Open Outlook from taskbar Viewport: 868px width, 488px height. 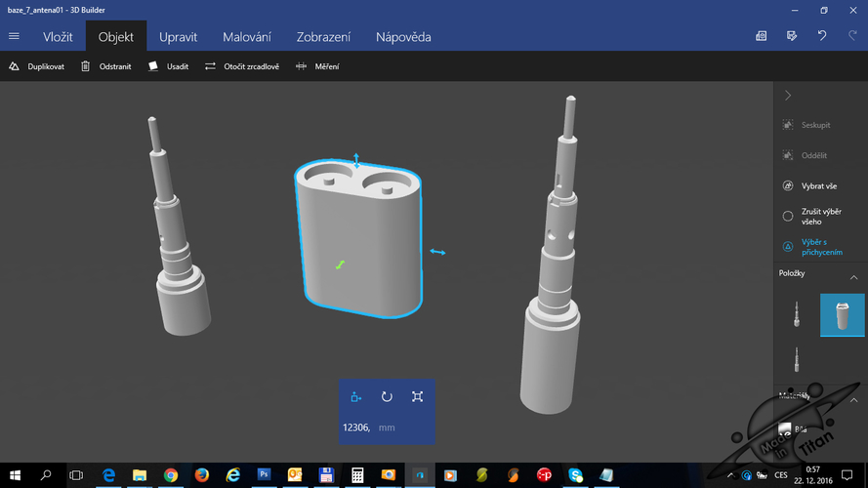(295, 475)
